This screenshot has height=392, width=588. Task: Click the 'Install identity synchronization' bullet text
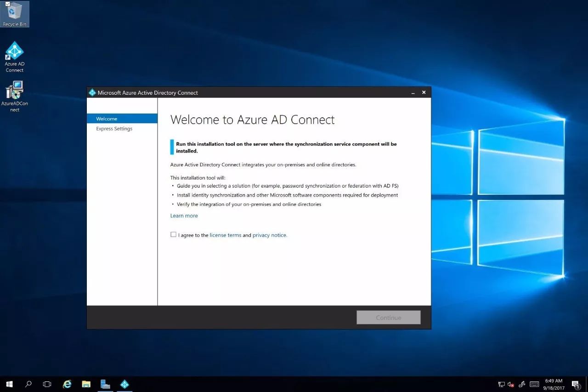288,195
